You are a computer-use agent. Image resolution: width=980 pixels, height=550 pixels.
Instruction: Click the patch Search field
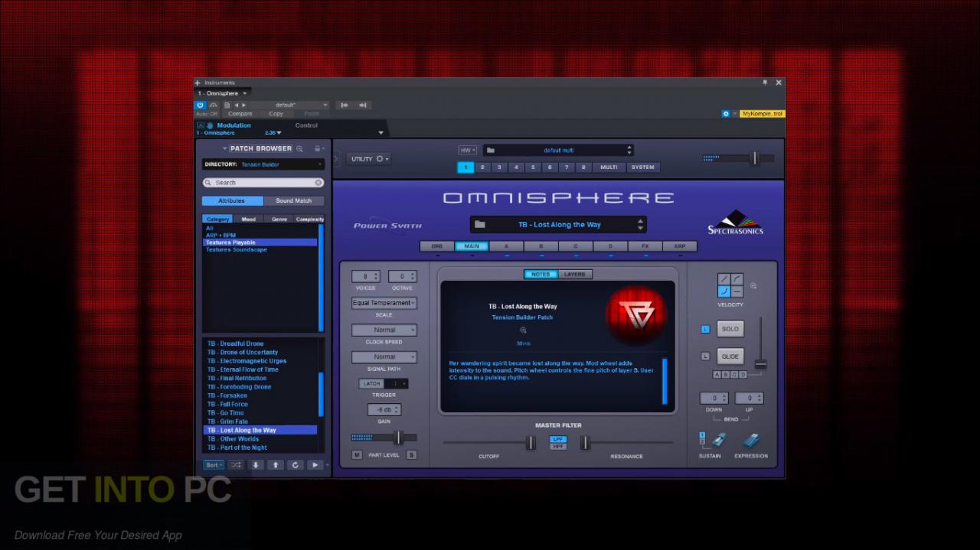click(x=263, y=183)
